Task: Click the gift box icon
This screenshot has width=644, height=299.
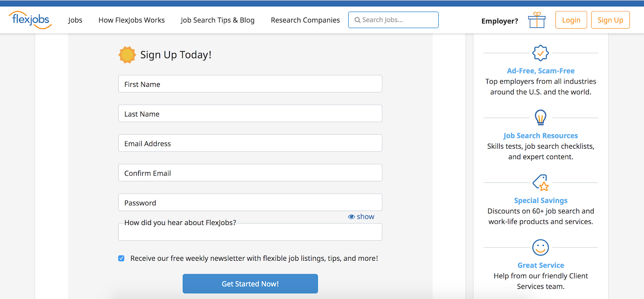Action: click(537, 20)
